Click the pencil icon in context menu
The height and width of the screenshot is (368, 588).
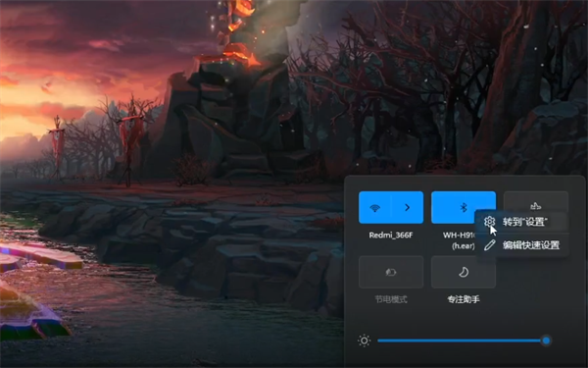489,245
